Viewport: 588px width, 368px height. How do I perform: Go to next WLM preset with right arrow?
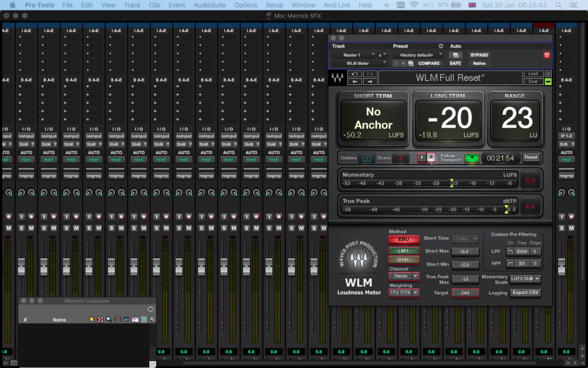click(x=370, y=82)
